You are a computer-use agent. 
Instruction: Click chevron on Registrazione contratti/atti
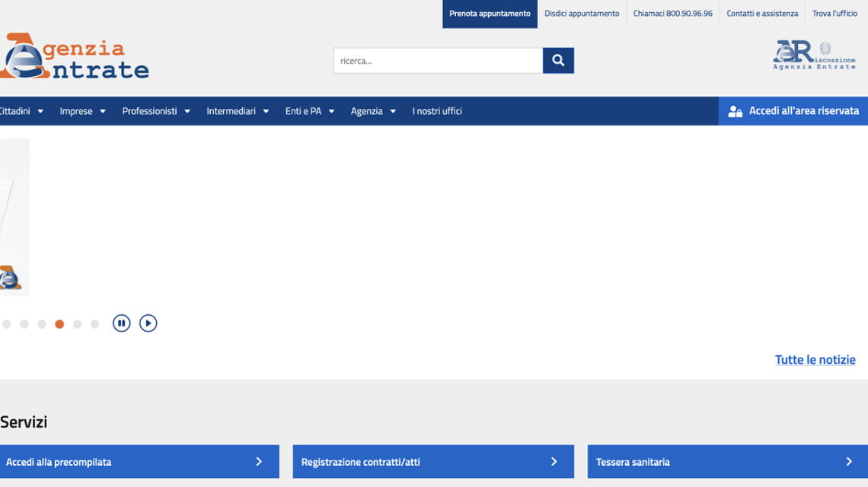(554, 462)
